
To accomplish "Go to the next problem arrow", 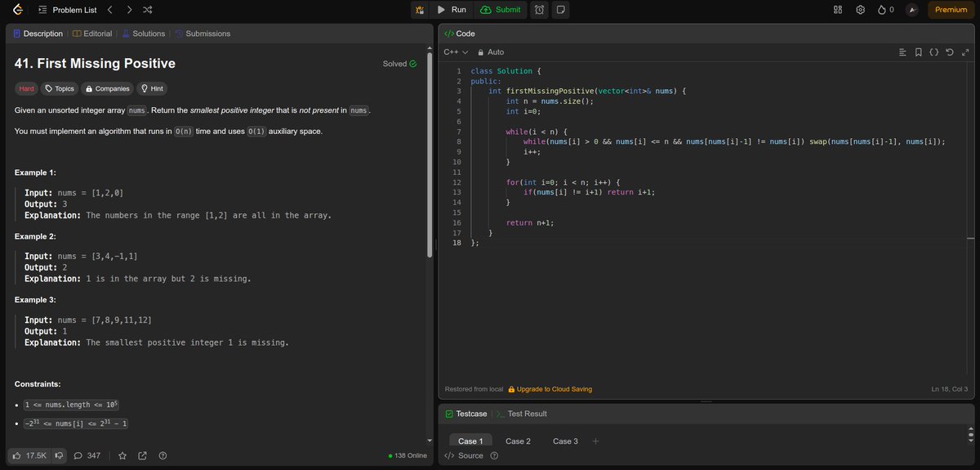I will [129, 10].
